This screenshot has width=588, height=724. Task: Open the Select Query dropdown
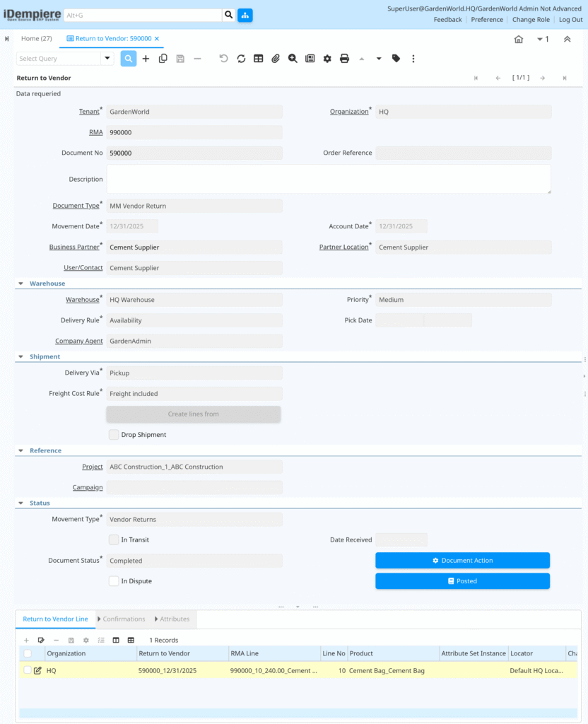pos(108,59)
